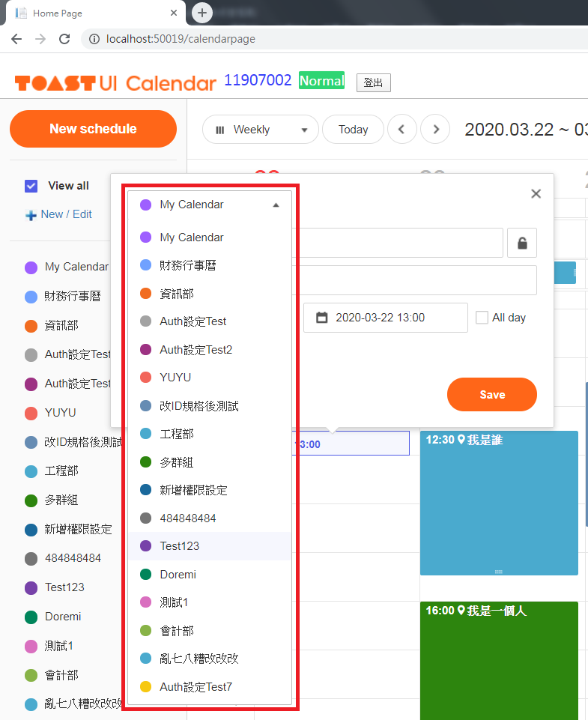Open the 12:30 我是誰 schedule
The height and width of the screenshot is (720, 588).
click(x=499, y=503)
